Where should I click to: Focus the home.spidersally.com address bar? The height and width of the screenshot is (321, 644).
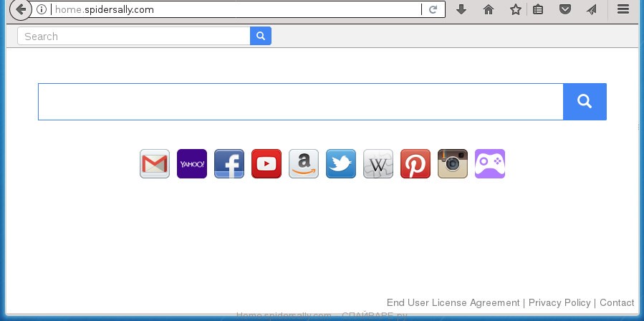point(236,9)
